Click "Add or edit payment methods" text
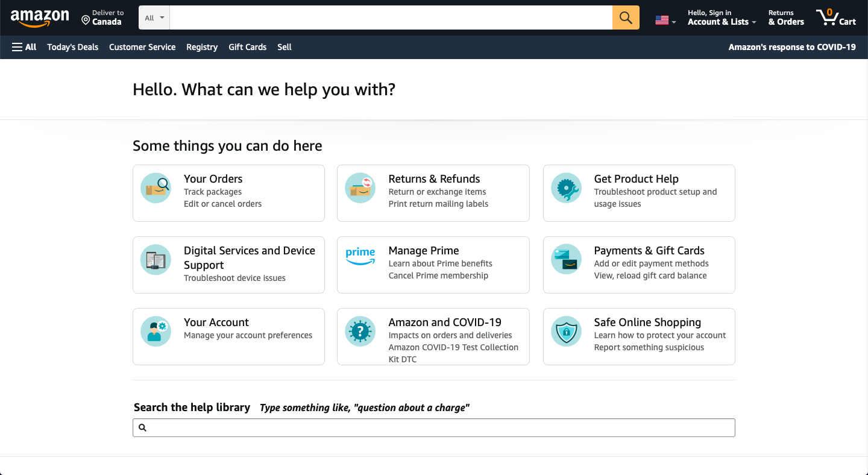 coord(652,263)
